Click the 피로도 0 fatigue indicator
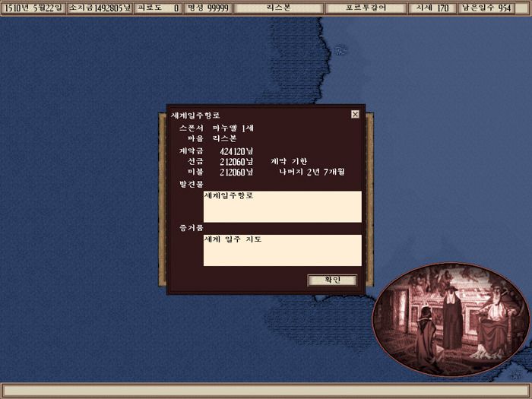 point(158,8)
